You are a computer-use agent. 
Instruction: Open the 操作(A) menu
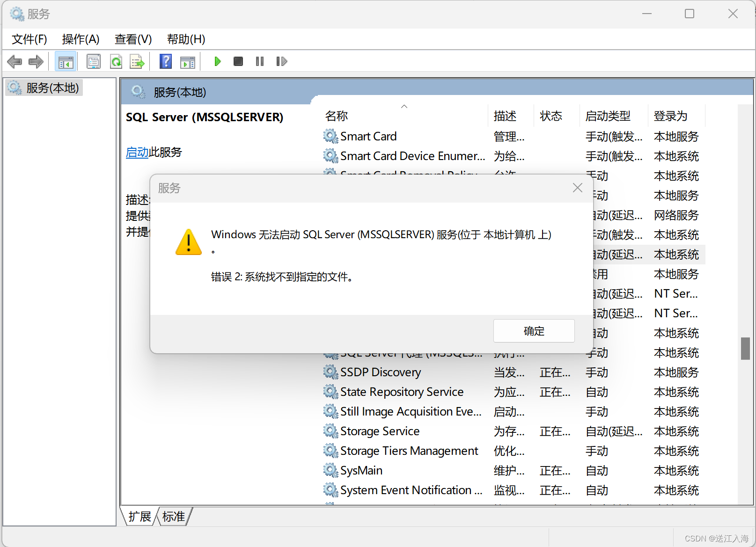81,39
